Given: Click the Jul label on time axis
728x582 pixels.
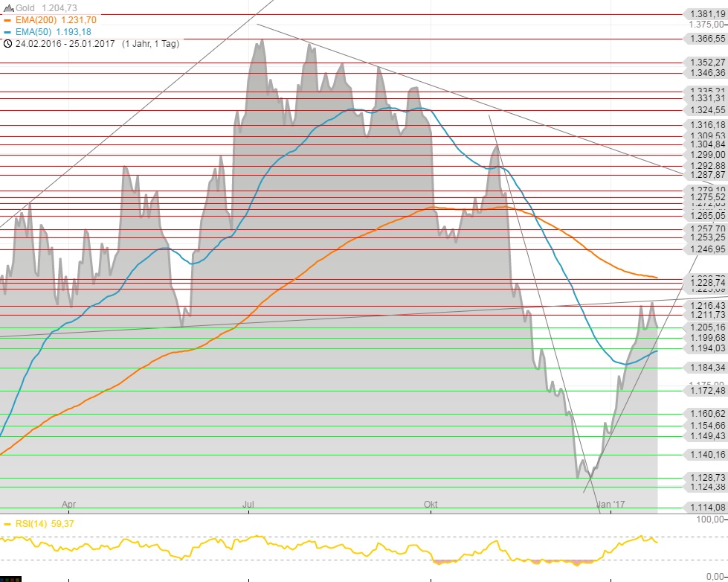Looking at the screenshot, I should pyautogui.click(x=249, y=505).
